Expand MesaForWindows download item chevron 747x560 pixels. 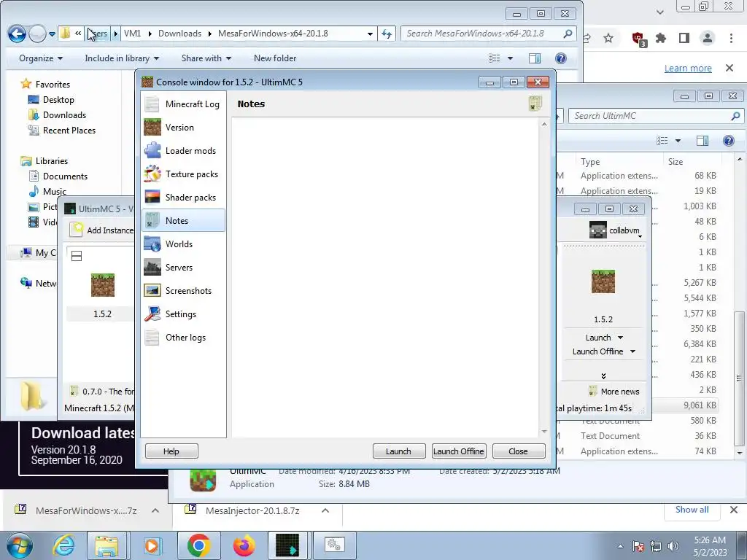pos(155,510)
